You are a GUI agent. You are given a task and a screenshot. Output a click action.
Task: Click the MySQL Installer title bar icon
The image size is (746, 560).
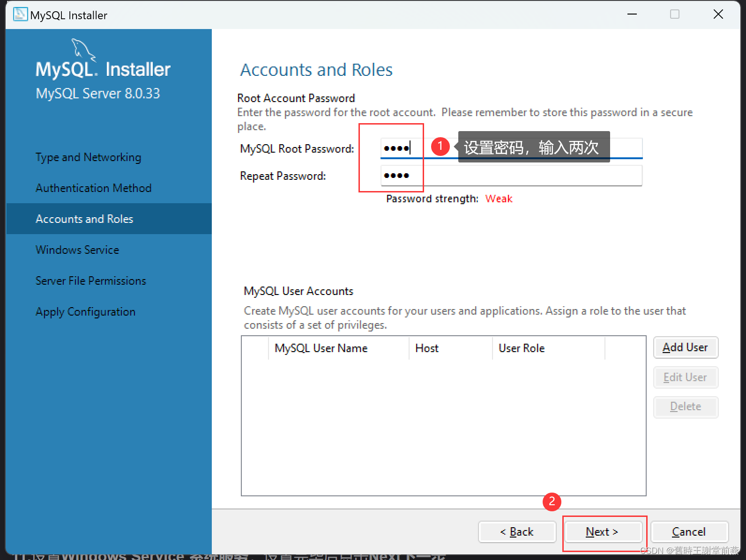coord(20,15)
